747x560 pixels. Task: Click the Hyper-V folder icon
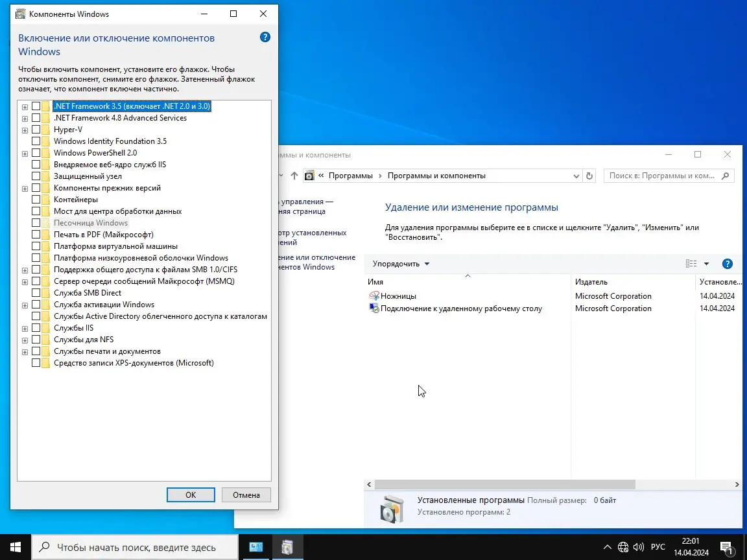tap(46, 130)
